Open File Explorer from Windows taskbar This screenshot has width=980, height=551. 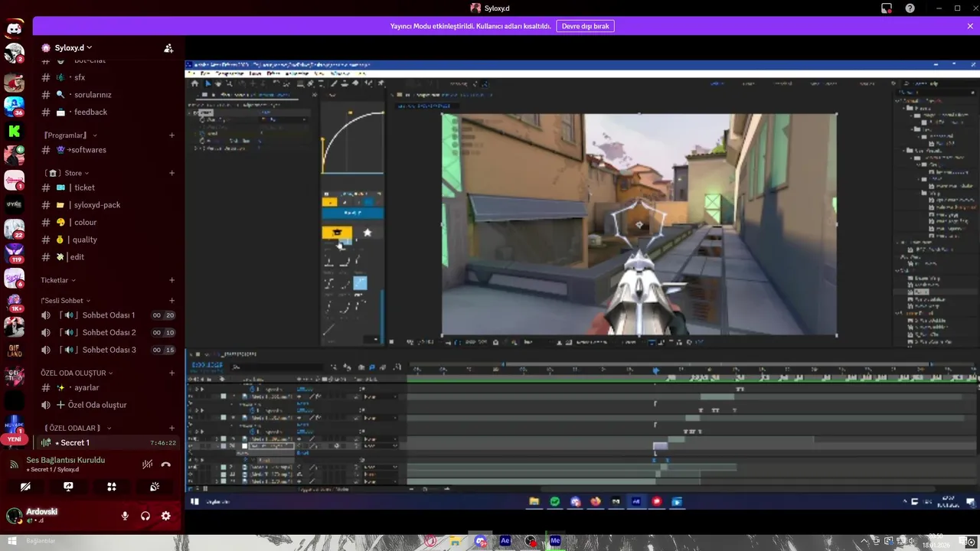(x=456, y=541)
